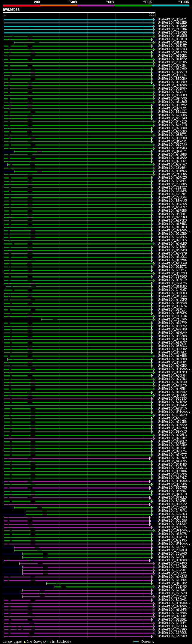Select label UniRef100_Q8EGS3
The image size is (192, 644).
172,346
